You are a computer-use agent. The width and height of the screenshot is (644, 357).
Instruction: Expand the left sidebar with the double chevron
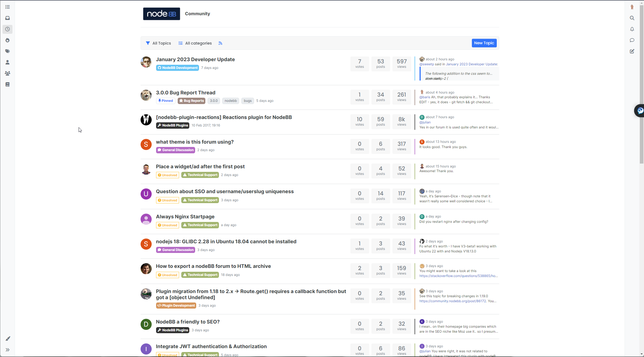click(7, 350)
